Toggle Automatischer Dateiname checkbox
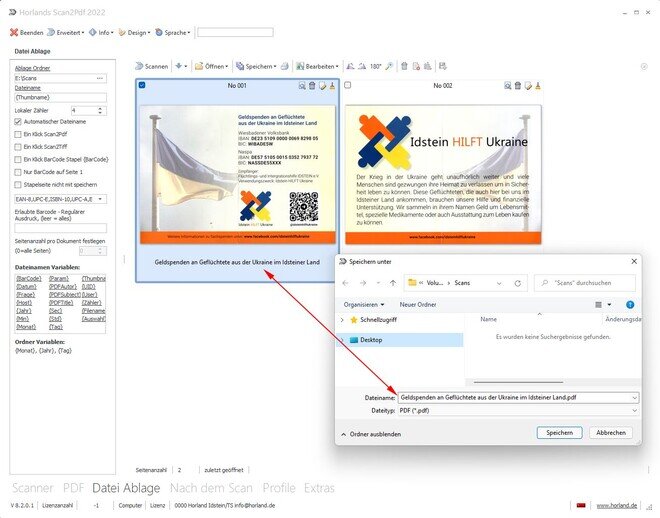Screen dimensions: 660x518 click(18, 122)
